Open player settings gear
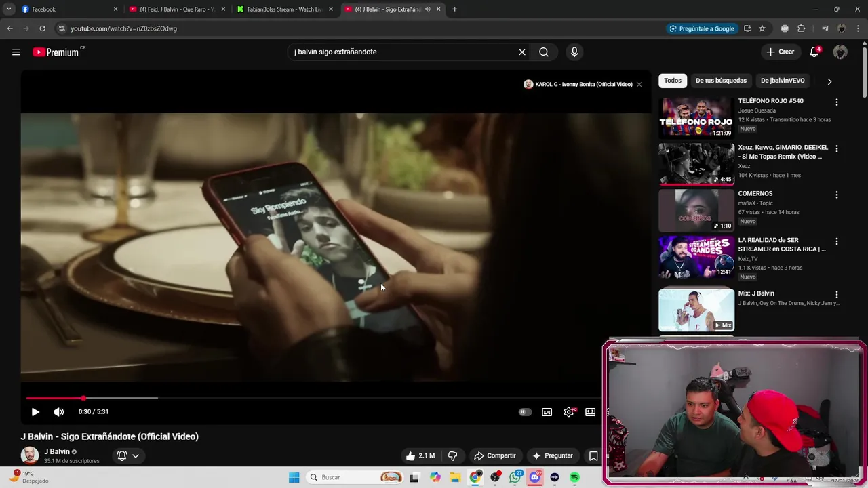 point(569,412)
